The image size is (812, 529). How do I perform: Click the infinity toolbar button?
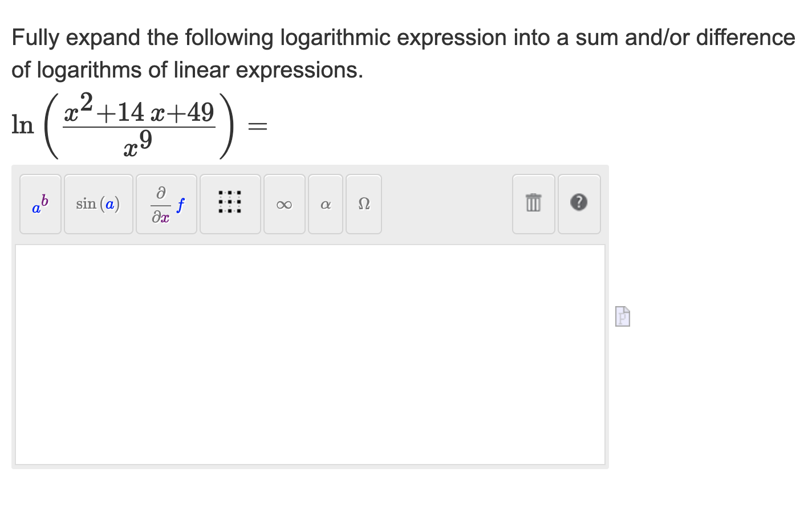(284, 204)
